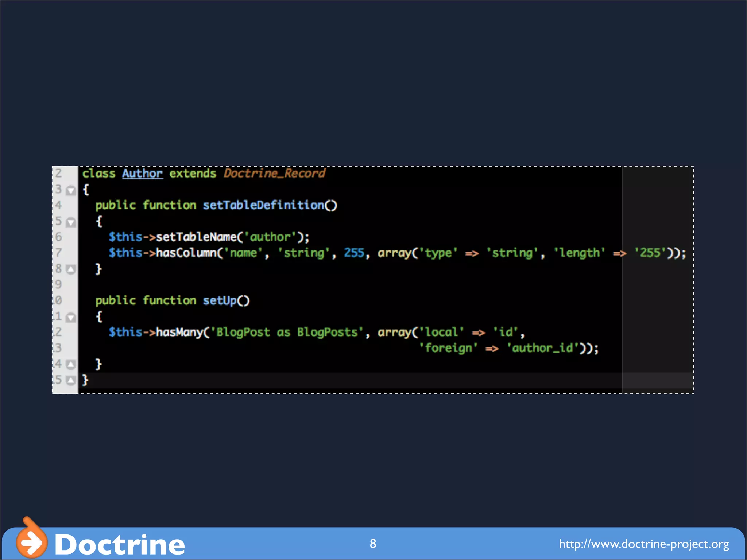The height and width of the screenshot is (560, 747).
Task: Click the Doctrine_Record parent class name
Action: pyautogui.click(x=274, y=174)
